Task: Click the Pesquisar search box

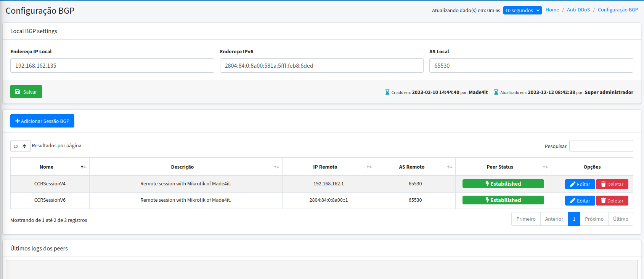Action: point(601,146)
